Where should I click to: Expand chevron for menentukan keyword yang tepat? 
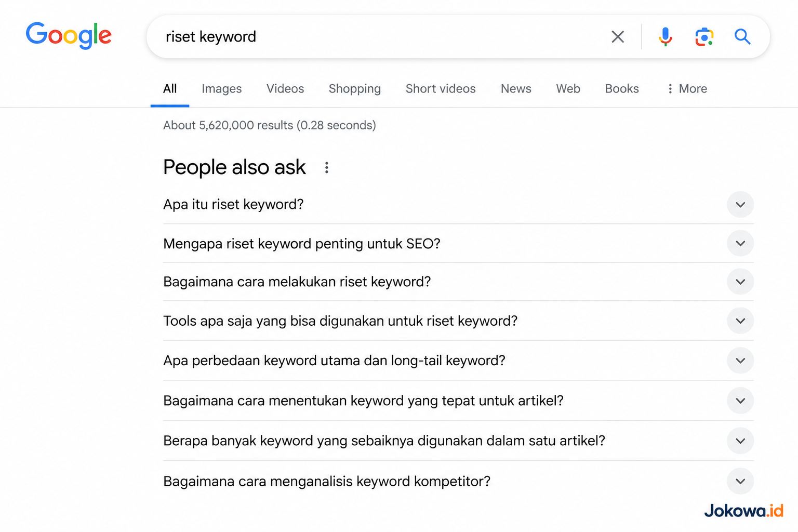(x=740, y=401)
